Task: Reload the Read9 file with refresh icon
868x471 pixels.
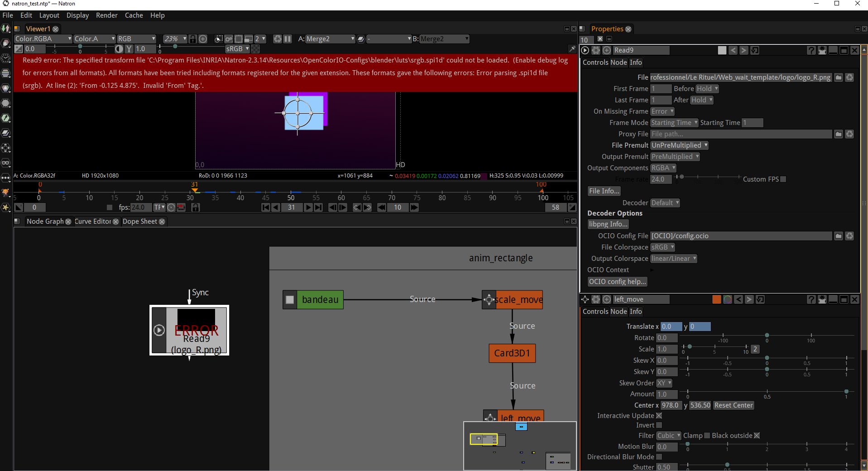Action: point(849,77)
